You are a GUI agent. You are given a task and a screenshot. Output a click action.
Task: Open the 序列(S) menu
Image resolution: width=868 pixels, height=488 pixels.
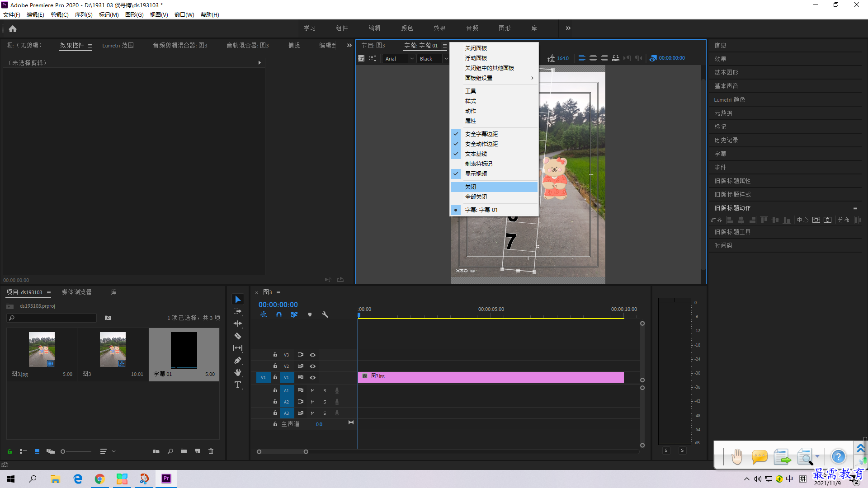coord(84,14)
